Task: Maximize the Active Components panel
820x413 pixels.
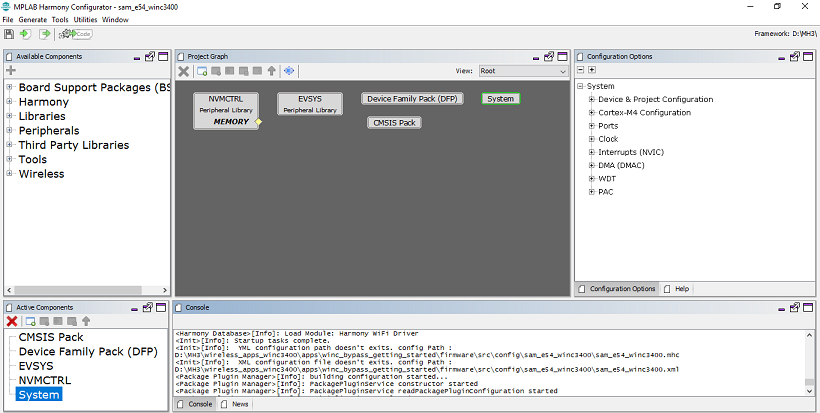Action: (x=163, y=307)
